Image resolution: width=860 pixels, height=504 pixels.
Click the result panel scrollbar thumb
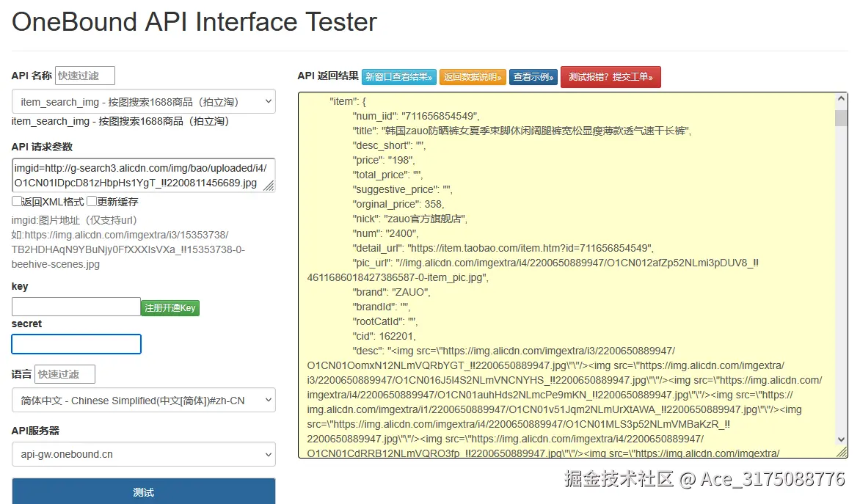tap(841, 118)
